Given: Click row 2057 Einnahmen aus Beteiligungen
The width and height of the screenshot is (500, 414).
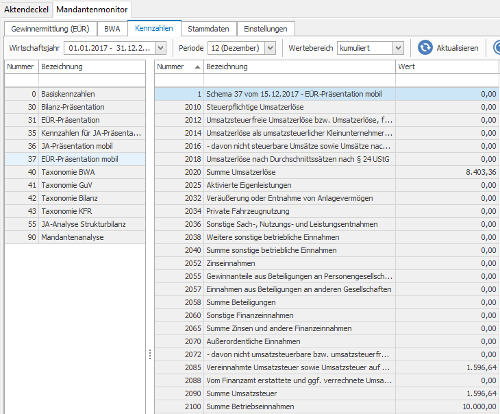Looking at the screenshot, I should (x=327, y=289).
